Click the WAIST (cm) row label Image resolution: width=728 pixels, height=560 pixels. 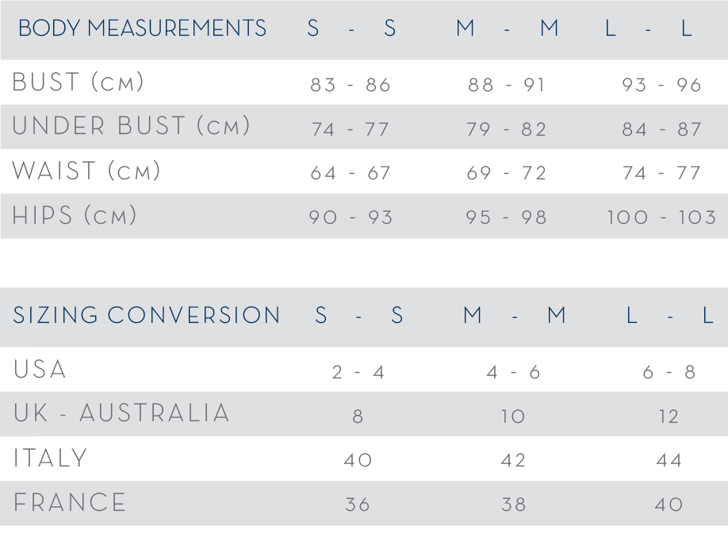click(86, 171)
